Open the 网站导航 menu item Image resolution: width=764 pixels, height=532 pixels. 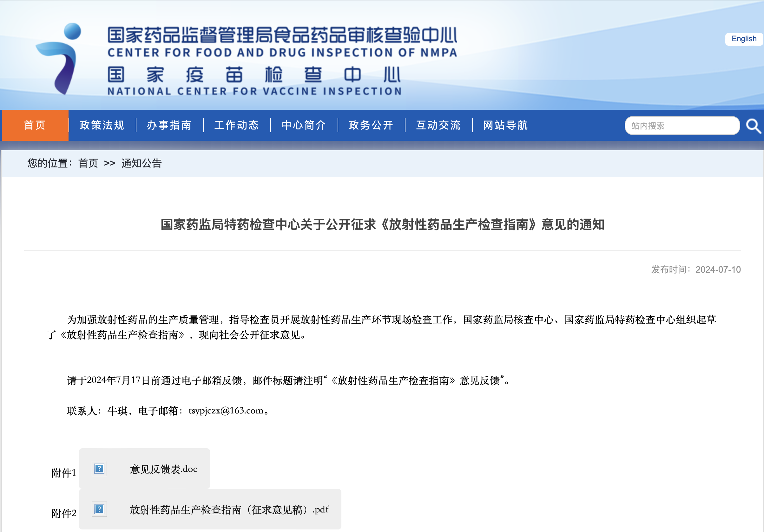505,125
